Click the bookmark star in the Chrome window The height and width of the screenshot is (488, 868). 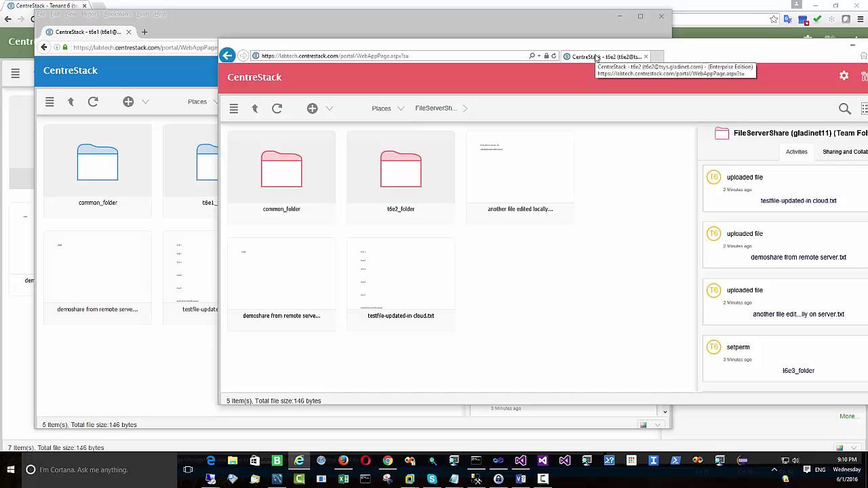(774, 19)
